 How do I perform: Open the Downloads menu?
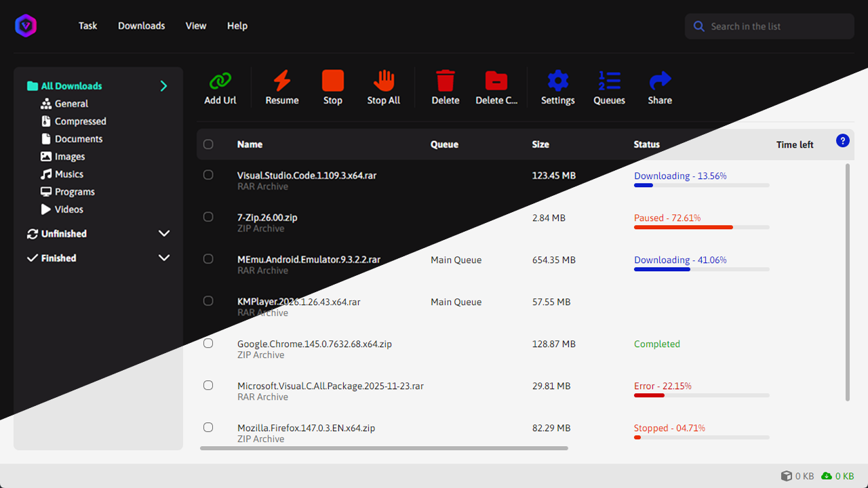141,26
